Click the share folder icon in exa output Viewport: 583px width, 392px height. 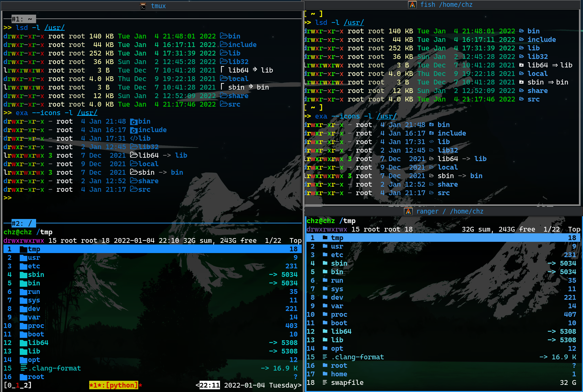tap(133, 181)
